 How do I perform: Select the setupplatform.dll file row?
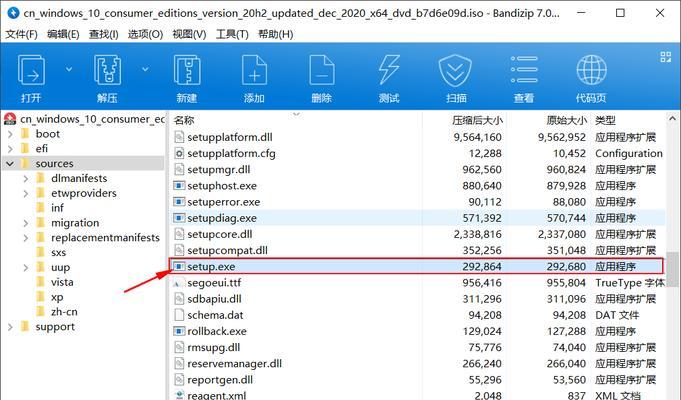[x=417, y=137]
